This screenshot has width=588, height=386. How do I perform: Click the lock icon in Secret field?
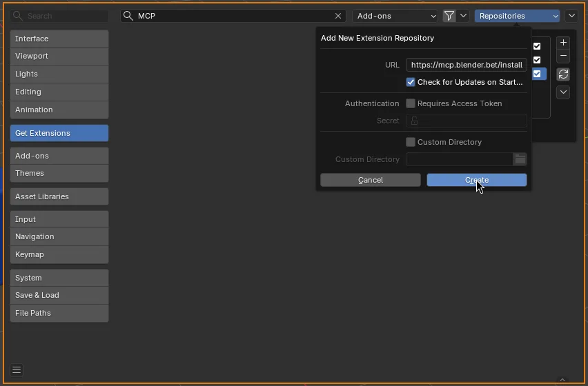pos(414,121)
